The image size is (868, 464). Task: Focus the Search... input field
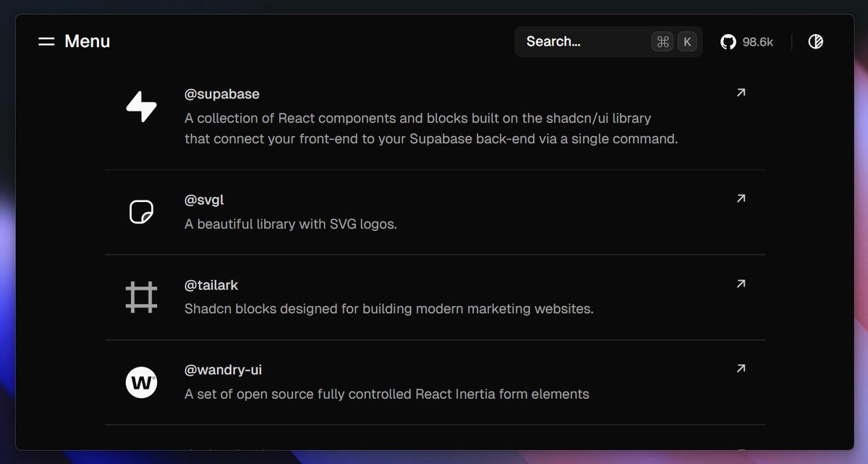coord(608,42)
